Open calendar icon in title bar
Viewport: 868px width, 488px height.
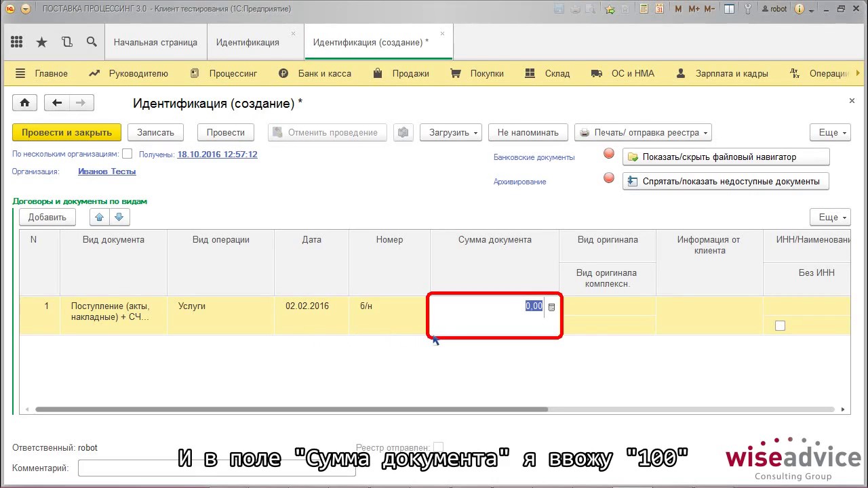coord(660,9)
